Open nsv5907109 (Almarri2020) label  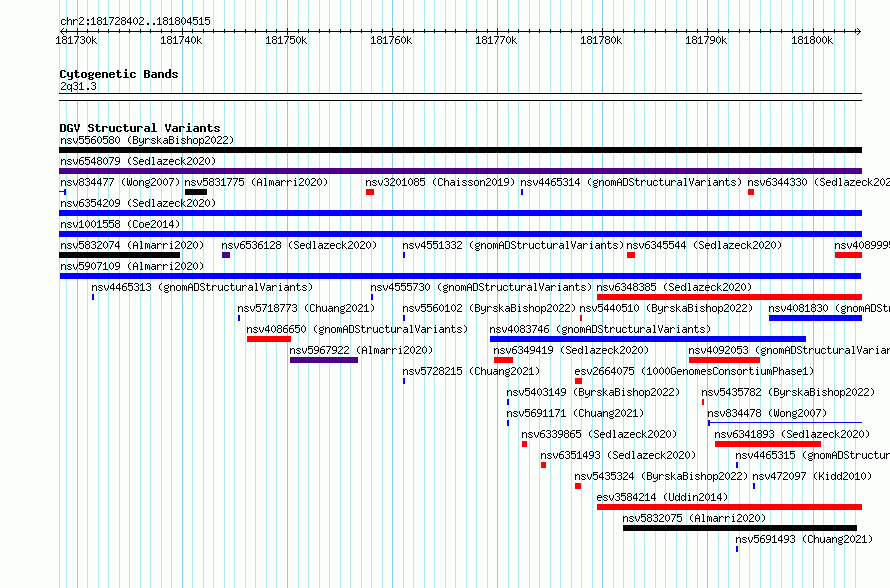(132, 266)
